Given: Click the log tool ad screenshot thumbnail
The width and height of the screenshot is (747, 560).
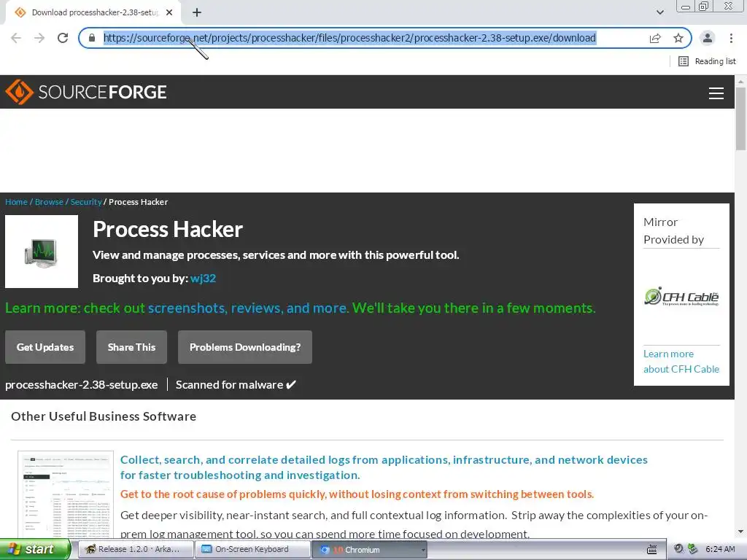Looking at the screenshot, I should click(x=66, y=494).
